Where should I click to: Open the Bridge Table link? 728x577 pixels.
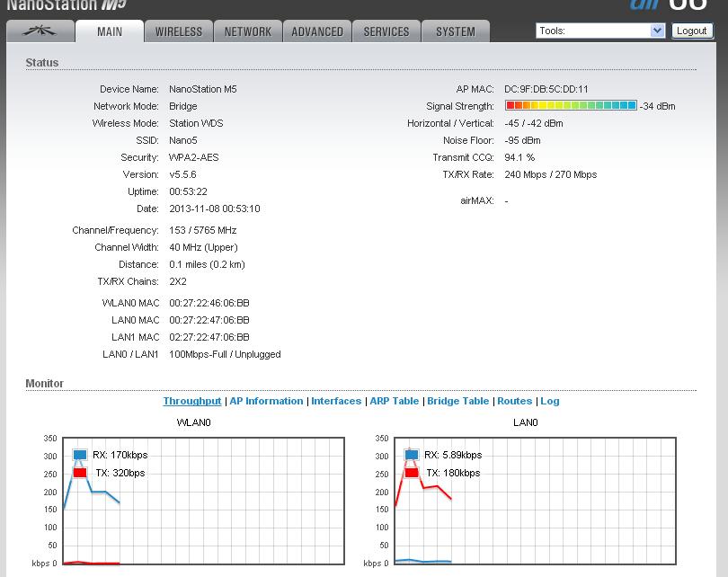tap(457, 401)
